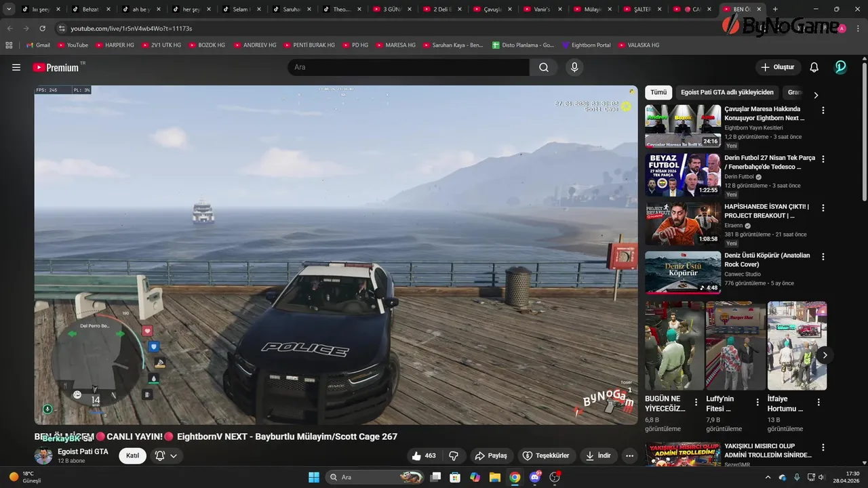Switch to the ŞALTER browser tab
This screenshot has height=488, width=868.
(642, 9)
